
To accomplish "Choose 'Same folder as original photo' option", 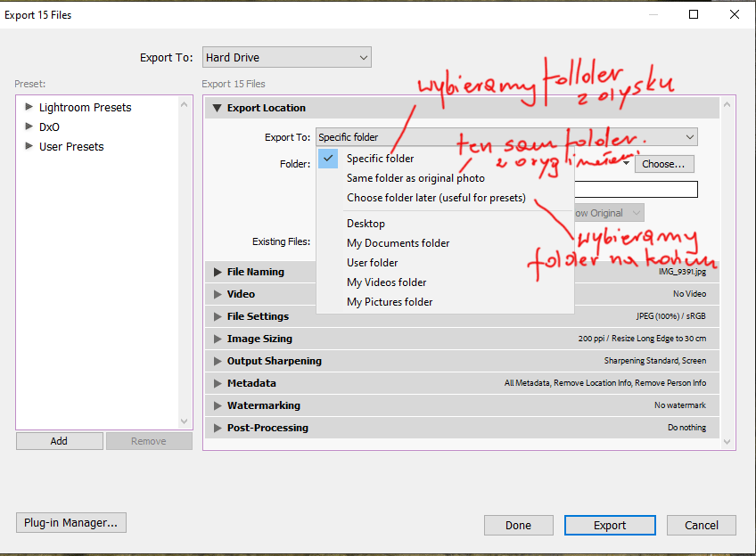I will pyautogui.click(x=415, y=178).
